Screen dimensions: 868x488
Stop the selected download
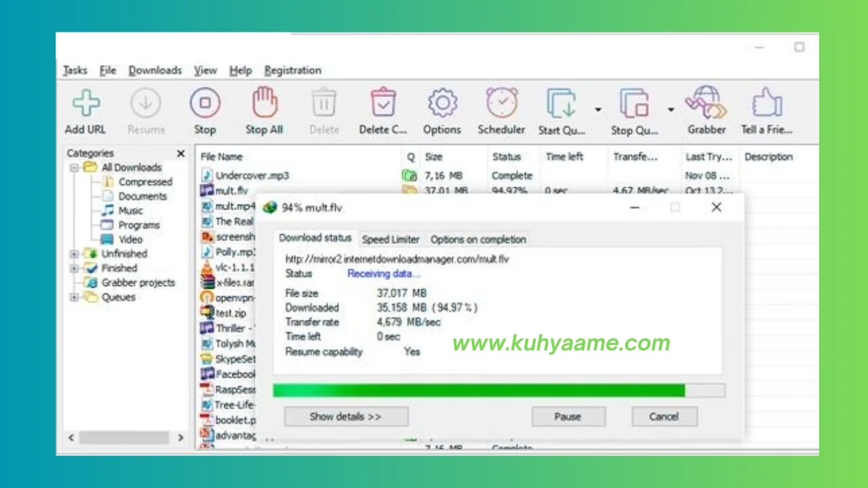pos(205,104)
